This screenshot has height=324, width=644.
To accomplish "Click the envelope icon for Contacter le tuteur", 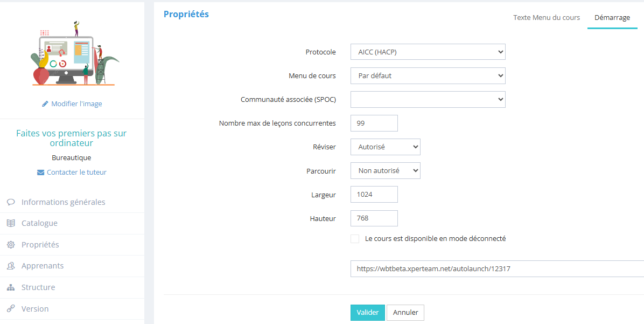I will 41,173.
